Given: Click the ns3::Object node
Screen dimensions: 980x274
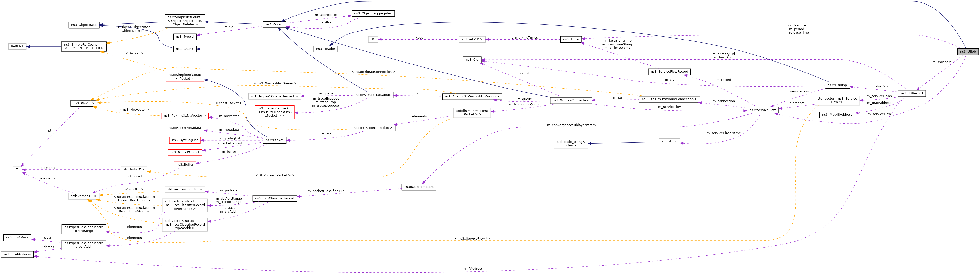Looking at the screenshot, I should [274, 24].
